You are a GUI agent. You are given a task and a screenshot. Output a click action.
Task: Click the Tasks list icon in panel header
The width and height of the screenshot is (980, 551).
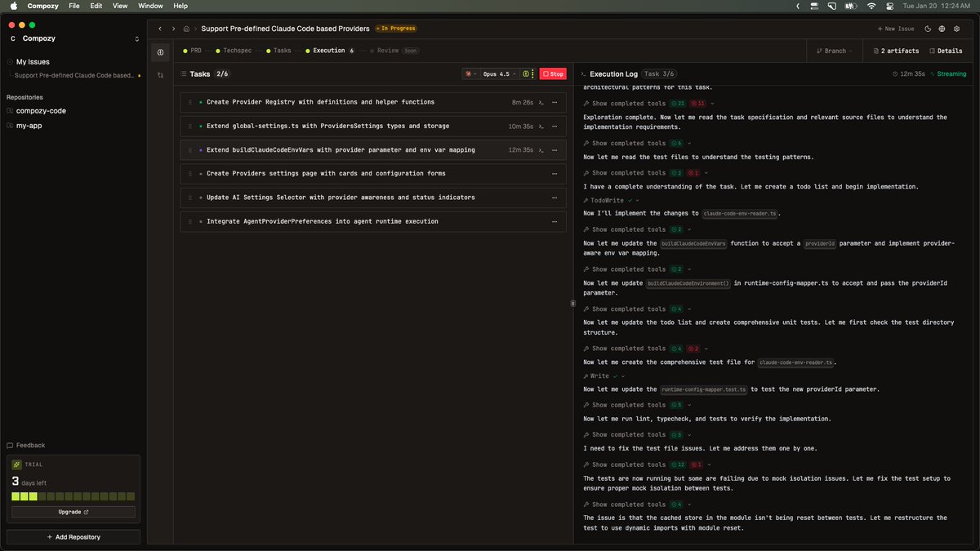pos(183,73)
